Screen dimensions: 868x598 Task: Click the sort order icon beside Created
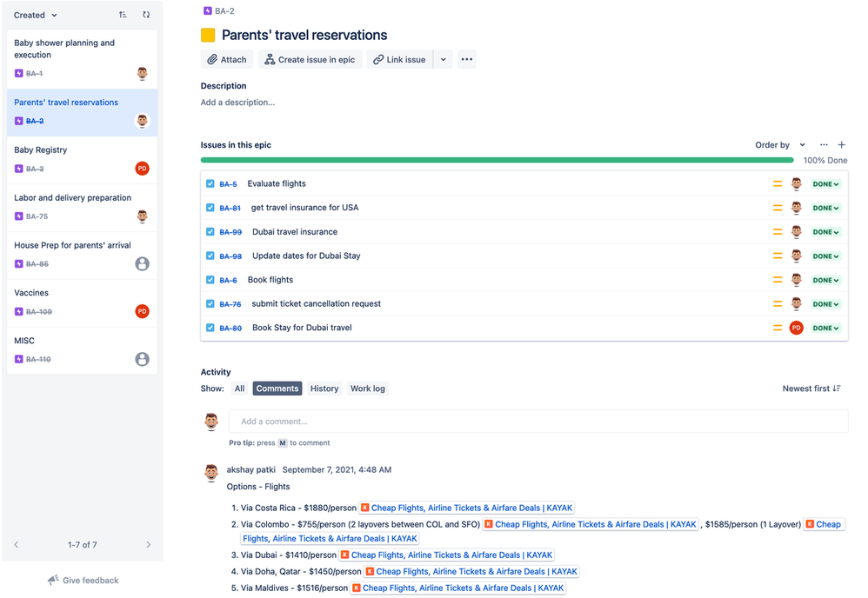(123, 15)
